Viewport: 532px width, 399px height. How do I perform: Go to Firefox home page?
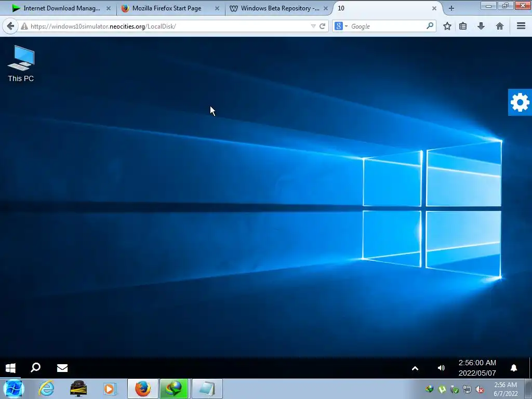pos(499,26)
